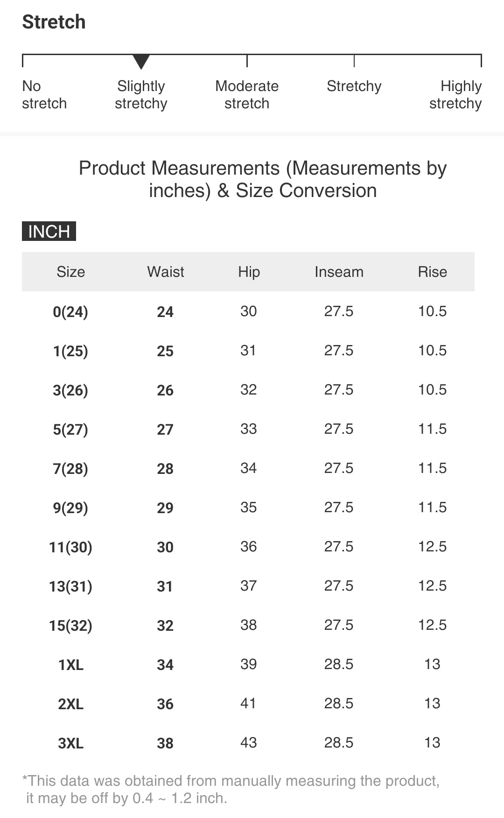
Task: Select the 9(29) size row
Action: point(70,508)
